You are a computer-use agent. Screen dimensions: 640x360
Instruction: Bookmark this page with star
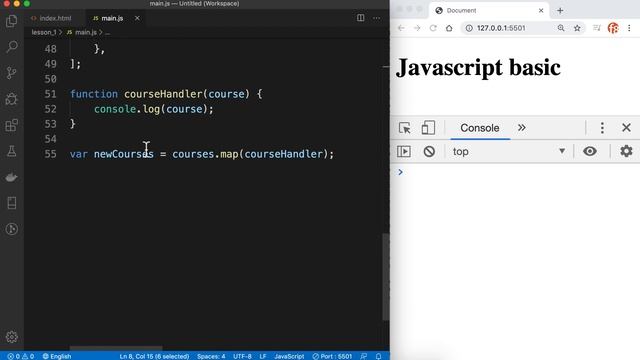coord(577,28)
